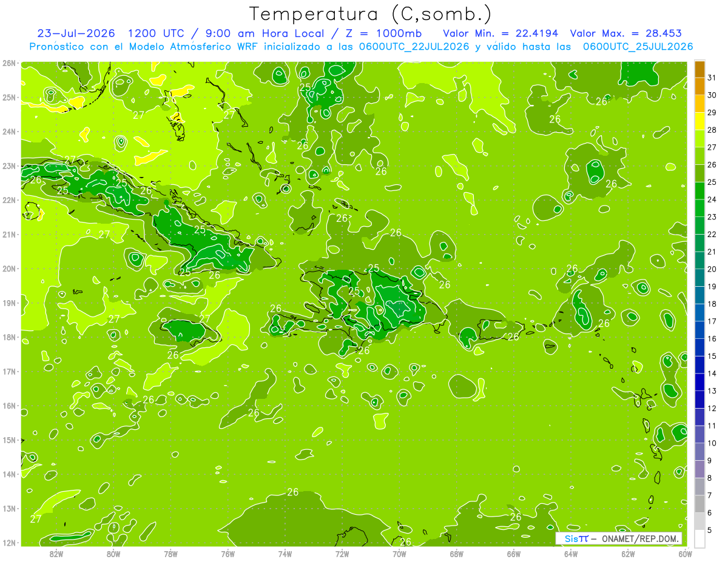The width and height of the screenshot is (728, 562).
Task: Click the "Valor Max. = 28.453" value
Action: (625, 33)
